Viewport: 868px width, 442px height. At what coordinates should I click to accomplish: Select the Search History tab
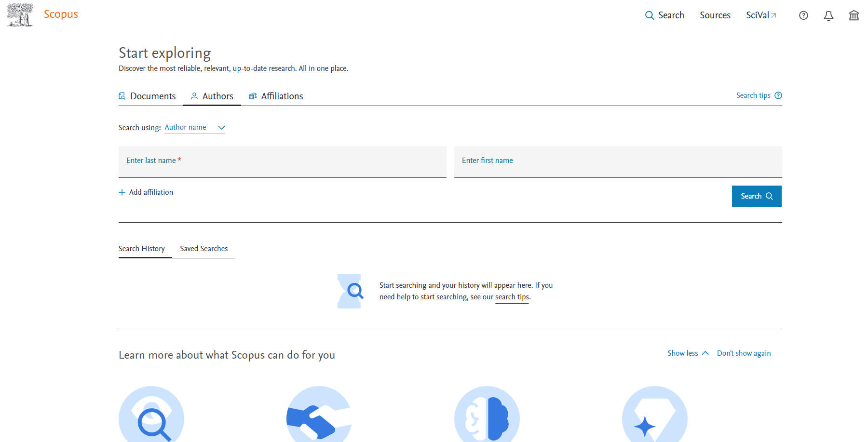[x=142, y=249]
